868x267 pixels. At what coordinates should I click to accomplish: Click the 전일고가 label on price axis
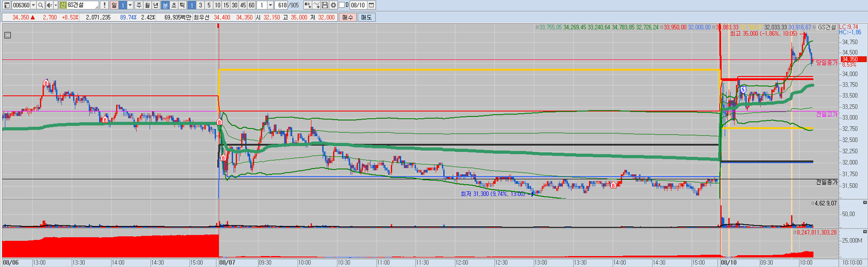point(826,114)
